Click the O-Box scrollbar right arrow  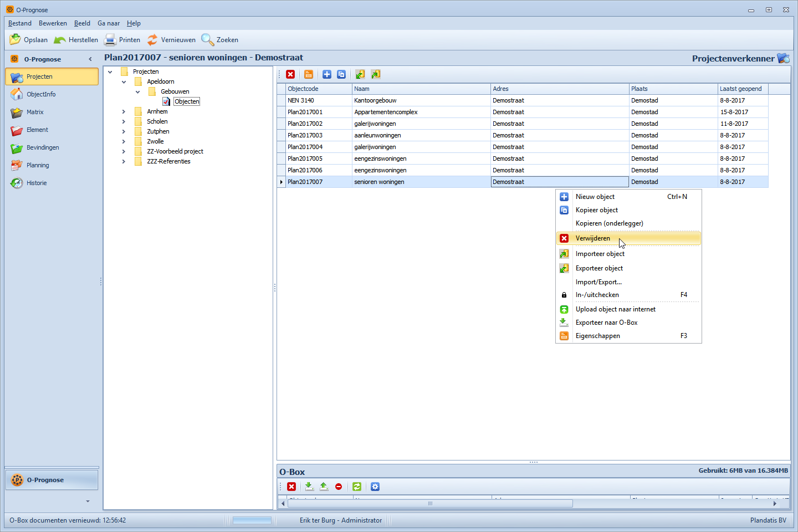coord(775,504)
